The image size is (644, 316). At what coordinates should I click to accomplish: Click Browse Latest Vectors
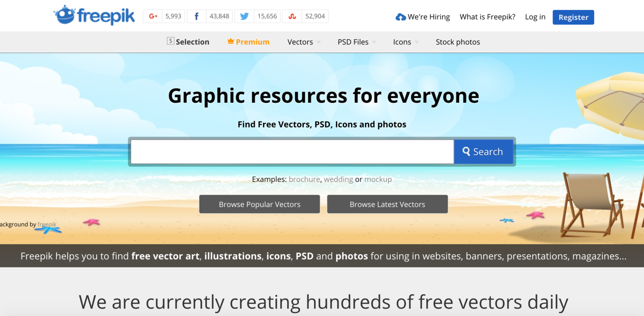(387, 204)
